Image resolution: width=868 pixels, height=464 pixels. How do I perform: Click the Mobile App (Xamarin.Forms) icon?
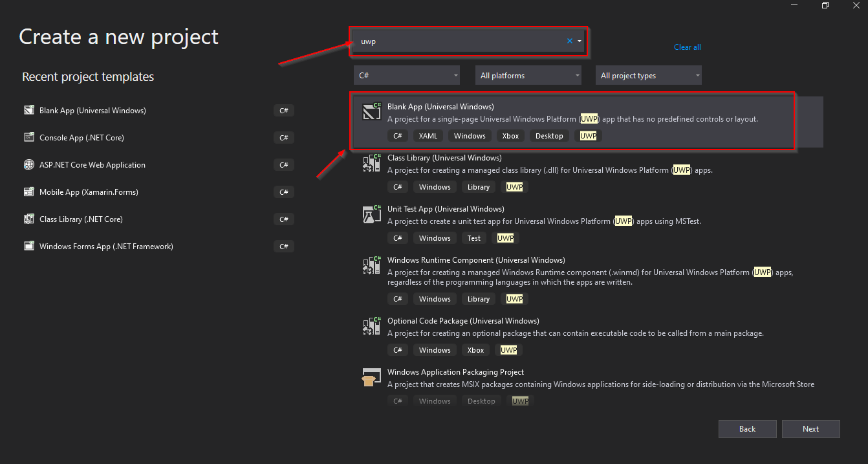[29, 192]
